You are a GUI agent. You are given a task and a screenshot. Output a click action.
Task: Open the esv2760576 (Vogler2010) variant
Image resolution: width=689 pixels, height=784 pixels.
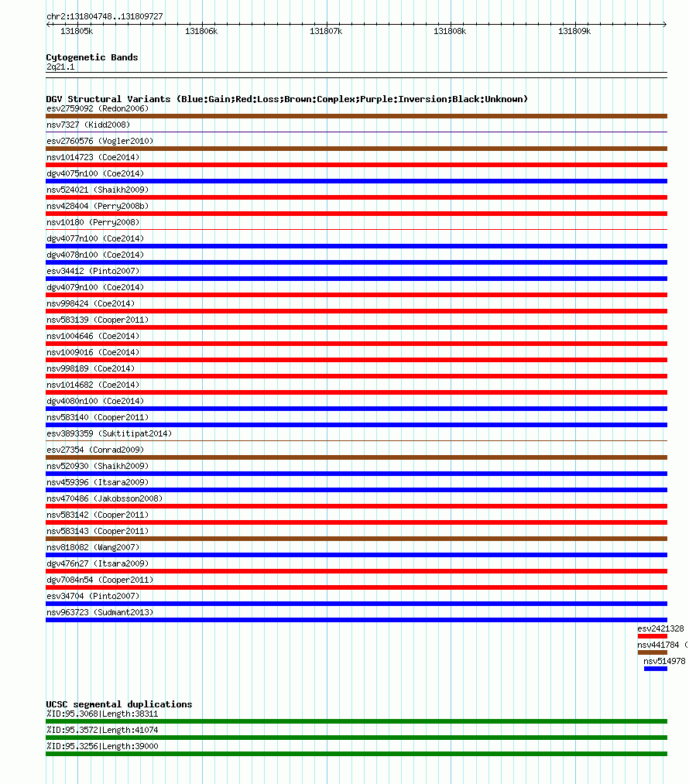100,141
